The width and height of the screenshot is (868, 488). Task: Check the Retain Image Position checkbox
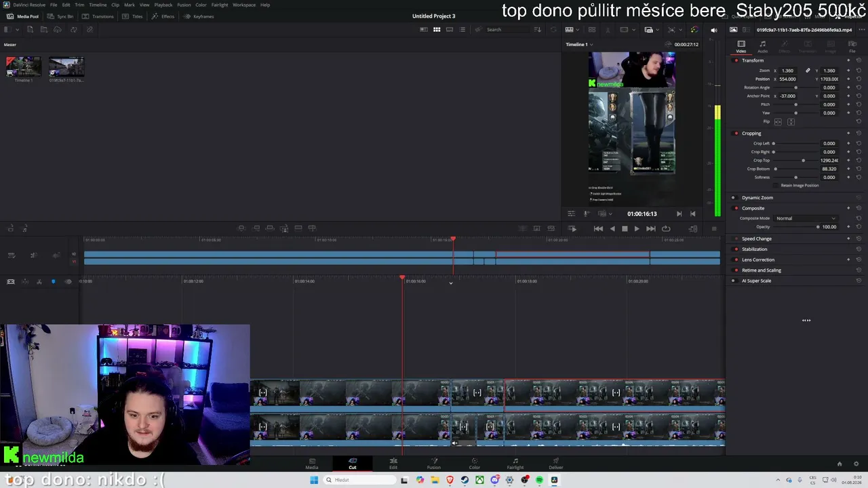(x=777, y=186)
